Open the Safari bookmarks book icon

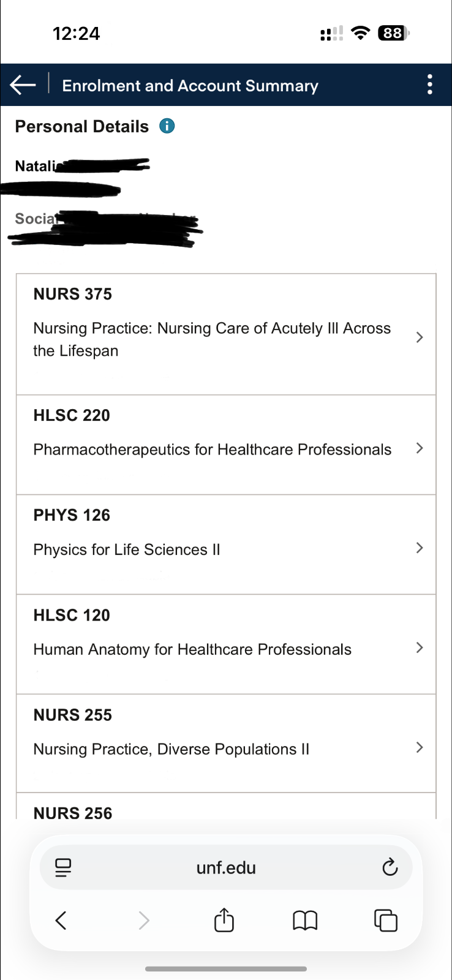pyautogui.click(x=305, y=920)
